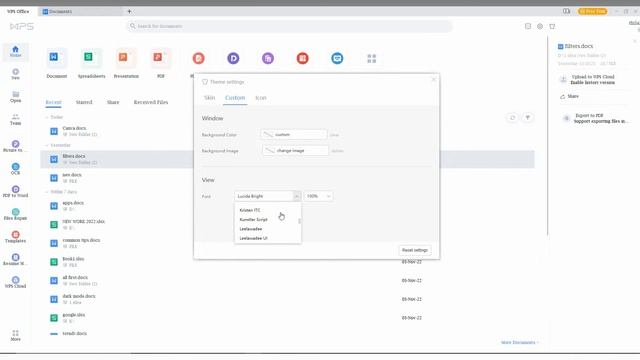Viewport: 640px width, 360px height.
Task: Click the Share option in details panel
Action: tap(570, 96)
